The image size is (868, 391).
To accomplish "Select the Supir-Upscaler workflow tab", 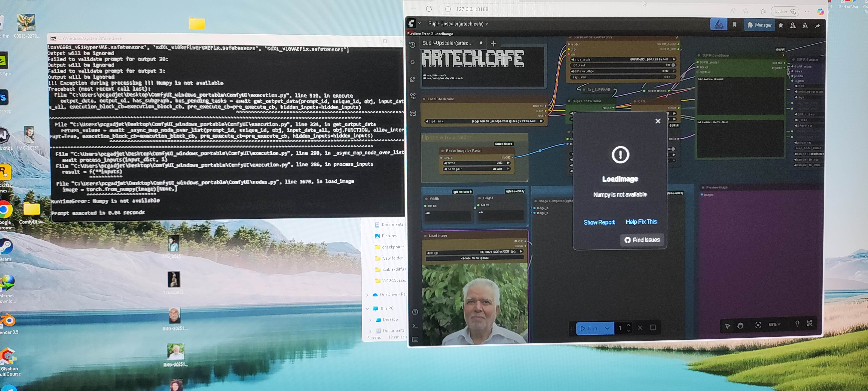I will tap(448, 43).
